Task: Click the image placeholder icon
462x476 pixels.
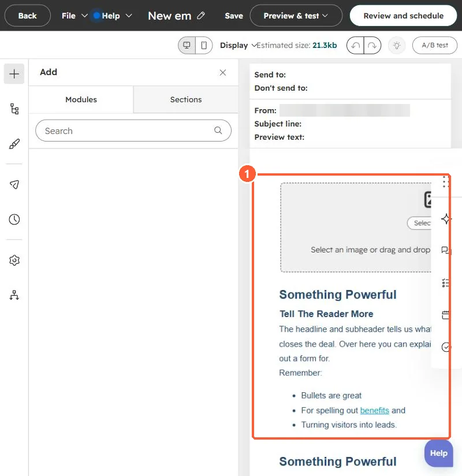Action: point(428,199)
